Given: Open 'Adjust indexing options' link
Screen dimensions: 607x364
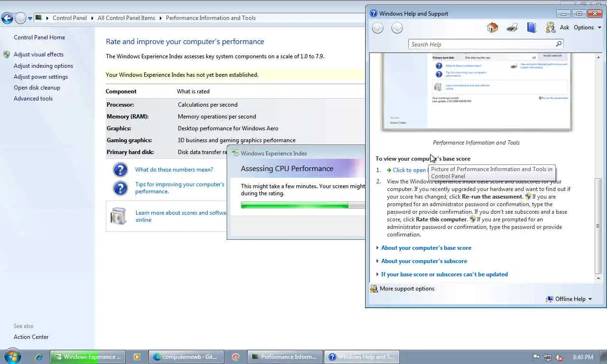Looking at the screenshot, I should point(43,66).
